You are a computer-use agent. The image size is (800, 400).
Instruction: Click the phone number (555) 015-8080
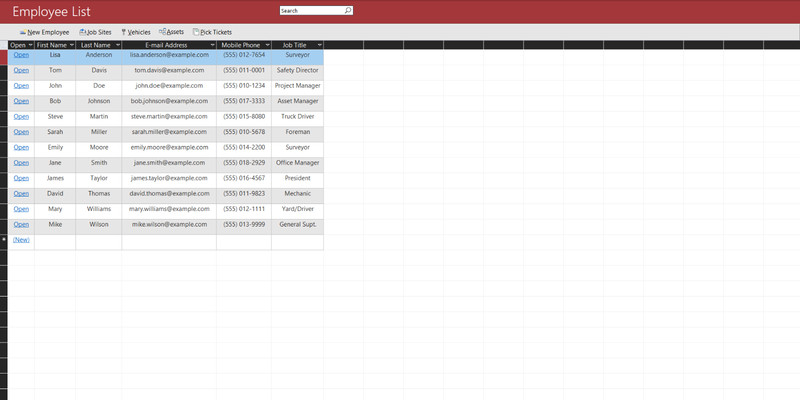(x=244, y=116)
